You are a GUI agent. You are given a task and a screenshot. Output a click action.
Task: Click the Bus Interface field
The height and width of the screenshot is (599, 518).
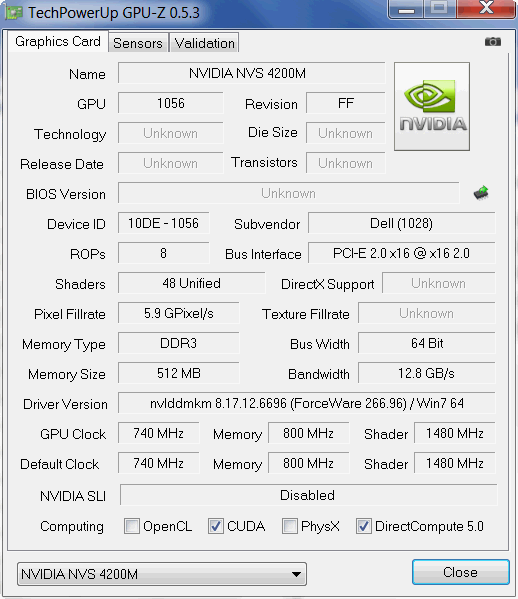[401, 253]
